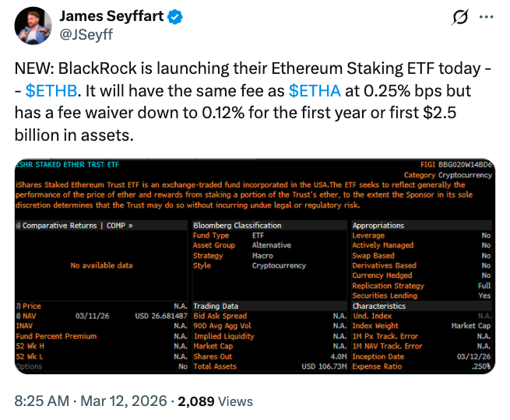Select the Price row label

(x=31, y=306)
